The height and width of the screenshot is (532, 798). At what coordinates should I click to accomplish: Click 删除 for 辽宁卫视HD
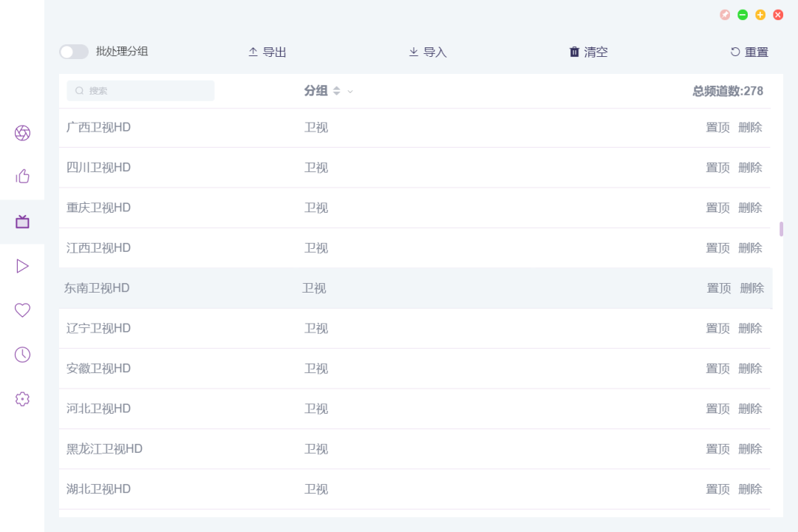(750, 328)
